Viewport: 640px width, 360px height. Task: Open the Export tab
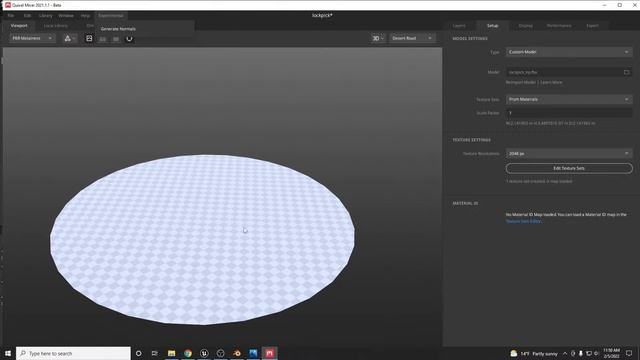(592, 26)
